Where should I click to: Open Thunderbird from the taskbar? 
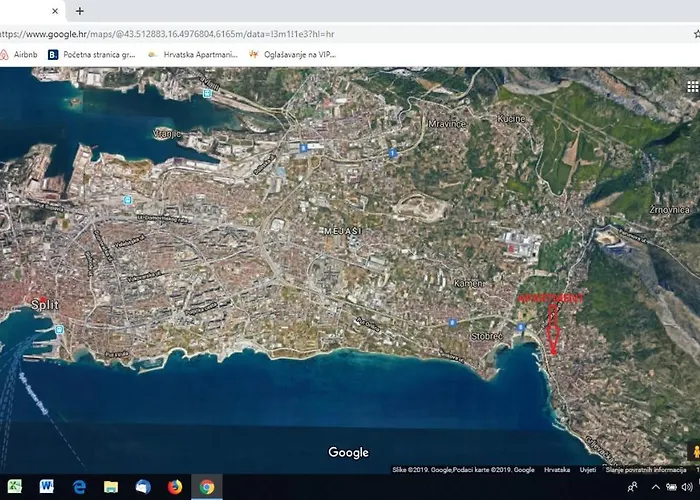[x=143, y=486]
